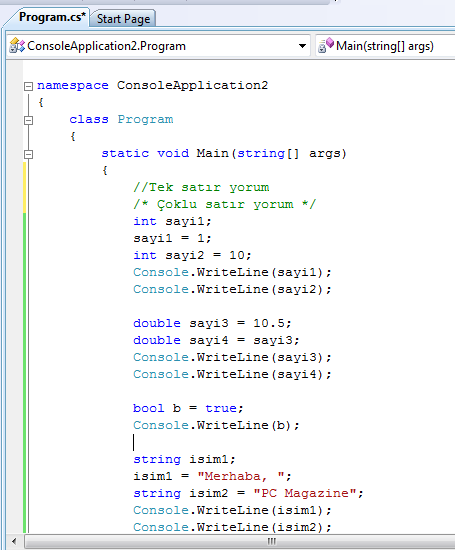Click the line "Console.WriteLine(isim1);"

(x=232, y=510)
